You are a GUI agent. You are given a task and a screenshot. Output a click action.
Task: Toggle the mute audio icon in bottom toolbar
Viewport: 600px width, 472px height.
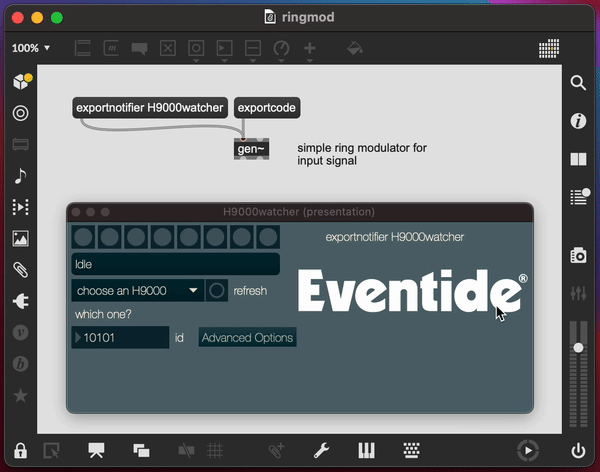186,451
